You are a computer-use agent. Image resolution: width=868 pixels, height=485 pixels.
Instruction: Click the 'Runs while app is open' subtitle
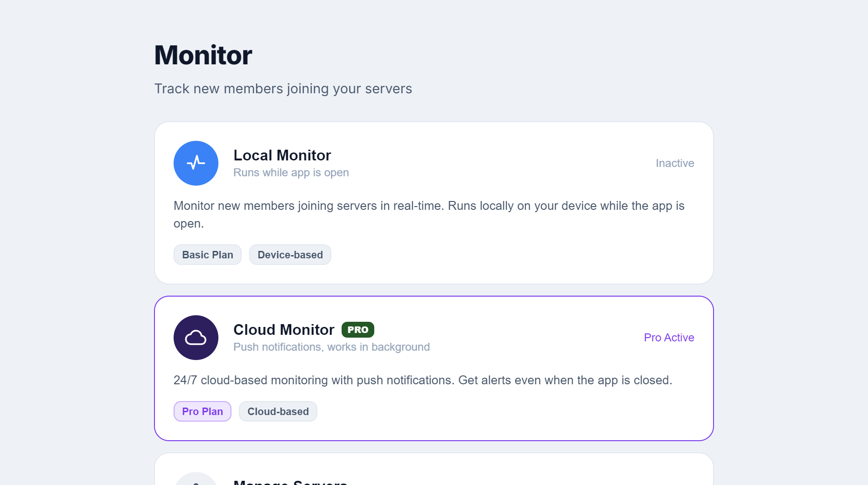pos(291,173)
